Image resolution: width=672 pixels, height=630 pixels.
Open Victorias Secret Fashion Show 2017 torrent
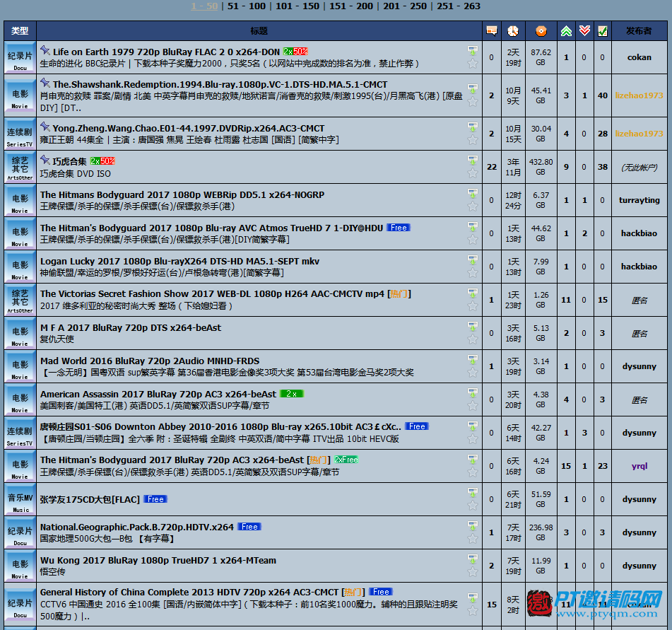(x=212, y=293)
